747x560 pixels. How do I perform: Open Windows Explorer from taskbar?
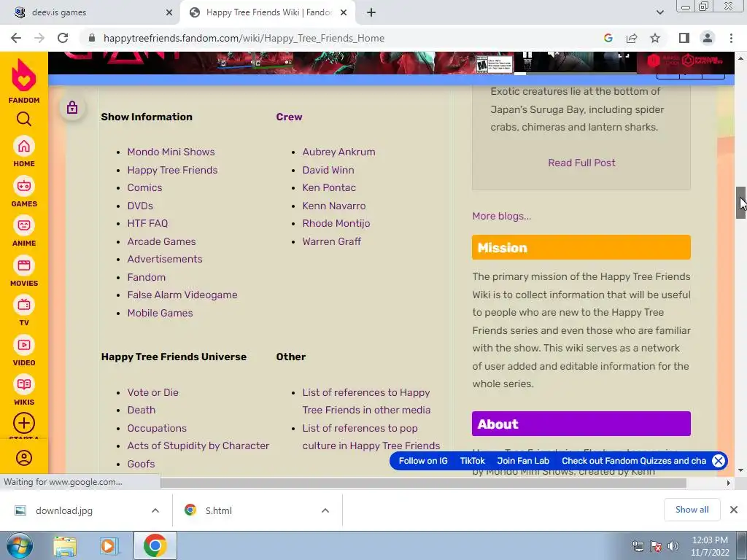point(65,545)
